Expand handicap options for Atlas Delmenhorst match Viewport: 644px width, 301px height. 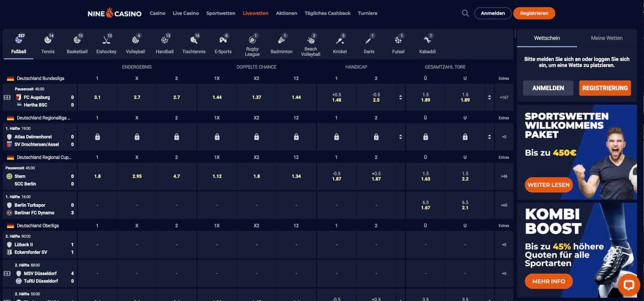point(401,137)
